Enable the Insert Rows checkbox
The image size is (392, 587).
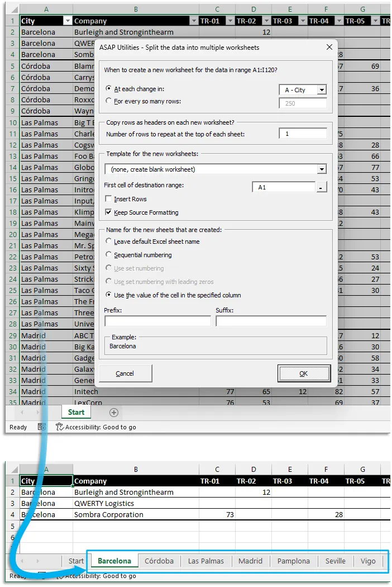108,199
